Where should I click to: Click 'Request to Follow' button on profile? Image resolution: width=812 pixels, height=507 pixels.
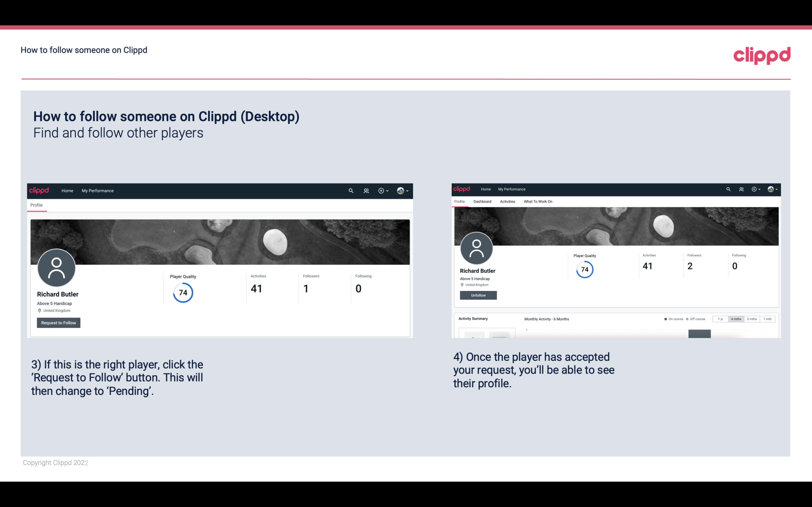pyautogui.click(x=58, y=323)
